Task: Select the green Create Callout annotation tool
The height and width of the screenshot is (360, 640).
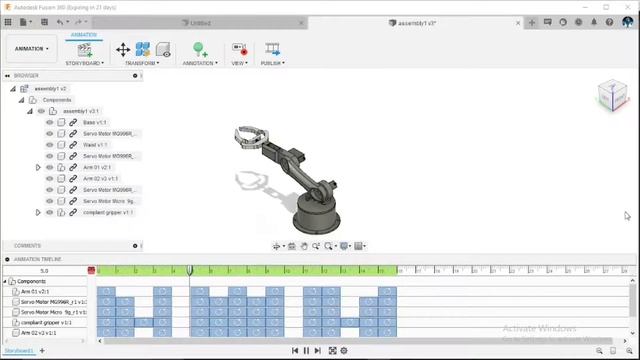Action: 200,50
